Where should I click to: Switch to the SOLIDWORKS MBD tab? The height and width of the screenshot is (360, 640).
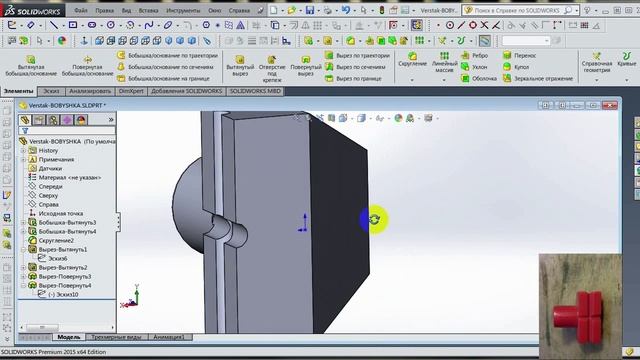[255, 91]
